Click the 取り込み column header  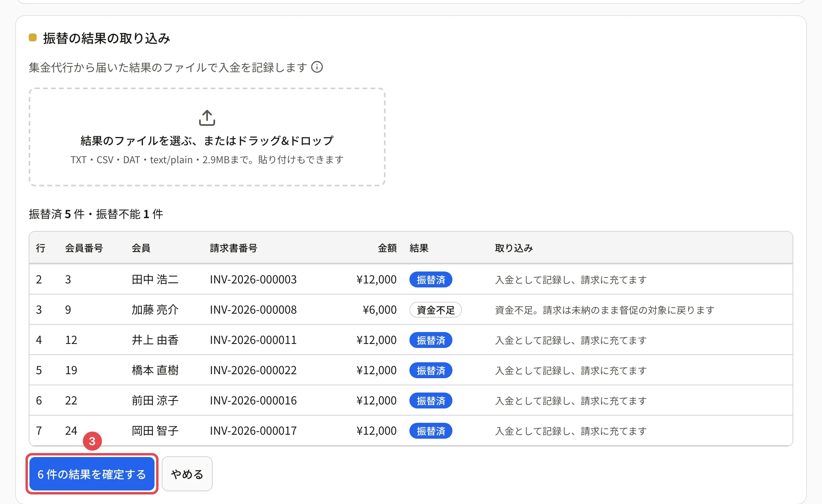514,248
